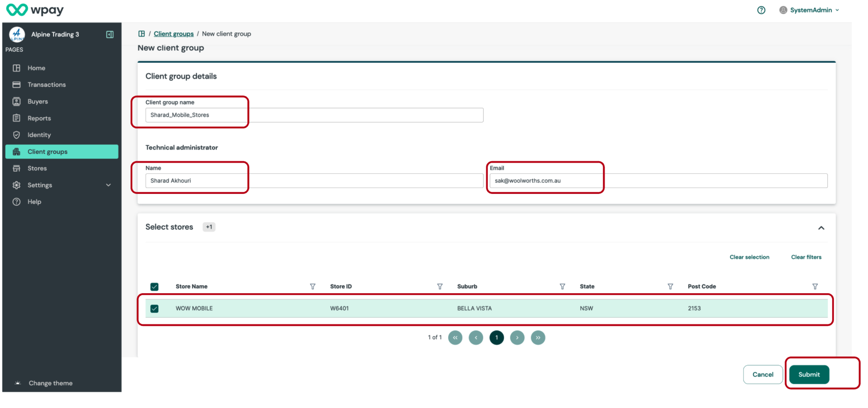Click the wpay logo

35,10
